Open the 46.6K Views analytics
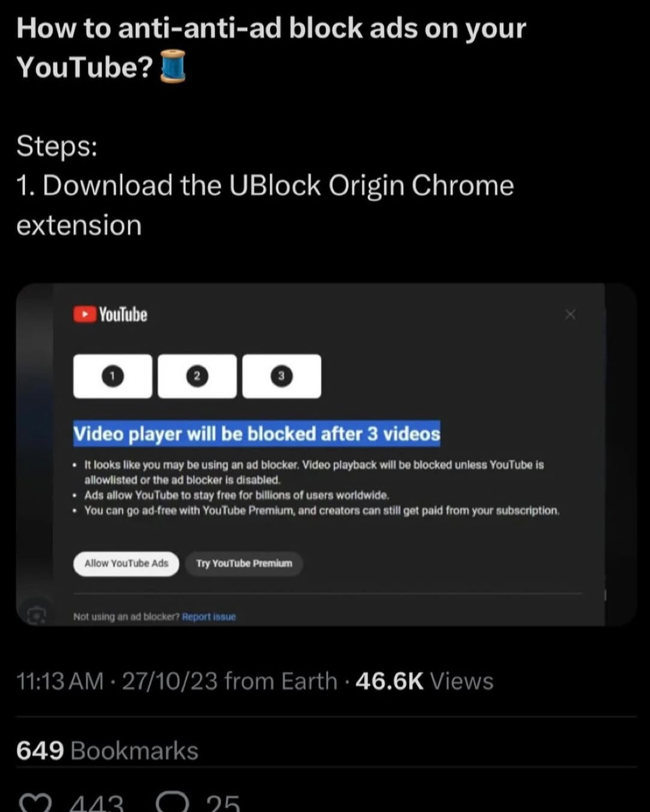Image resolution: width=650 pixels, height=812 pixels. 424,681
